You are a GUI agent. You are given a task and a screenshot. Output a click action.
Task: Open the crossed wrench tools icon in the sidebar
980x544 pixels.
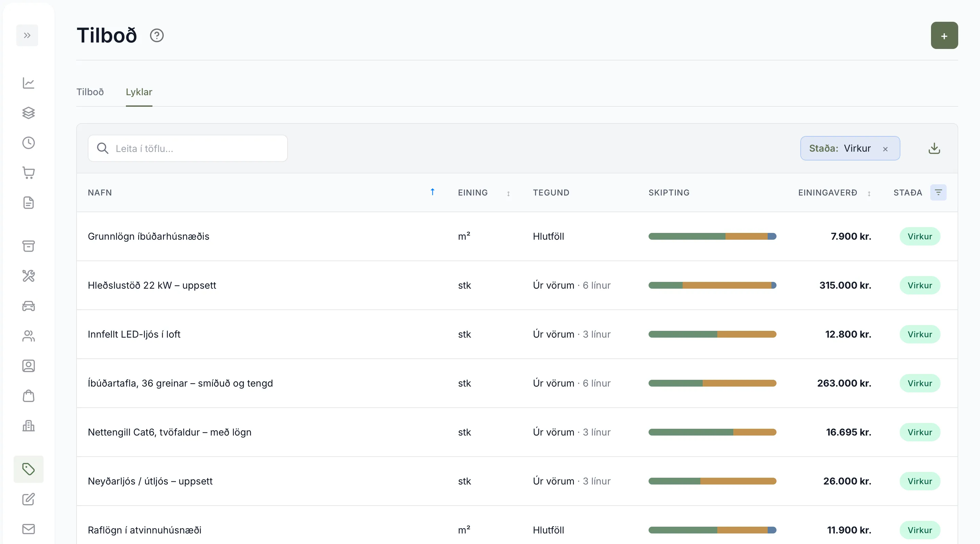tap(29, 276)
